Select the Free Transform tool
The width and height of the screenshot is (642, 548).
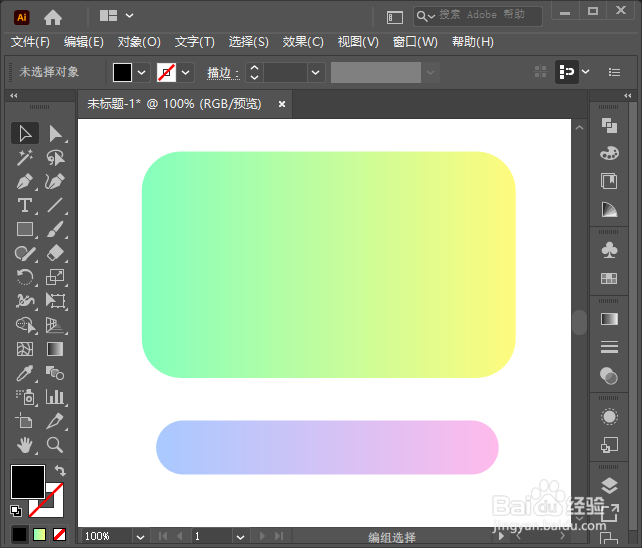point(55,301)
